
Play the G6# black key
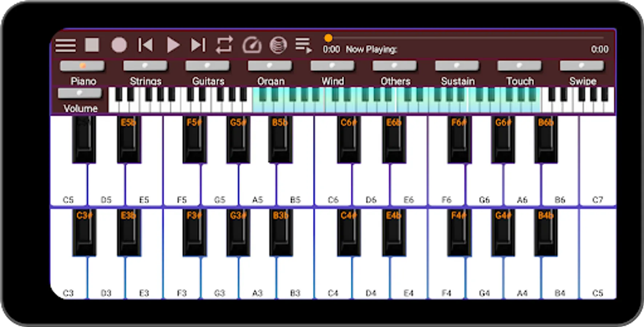[x=503, y=140]
